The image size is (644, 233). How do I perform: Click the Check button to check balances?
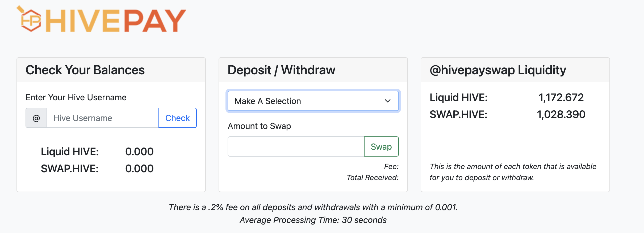coord(178,118)
